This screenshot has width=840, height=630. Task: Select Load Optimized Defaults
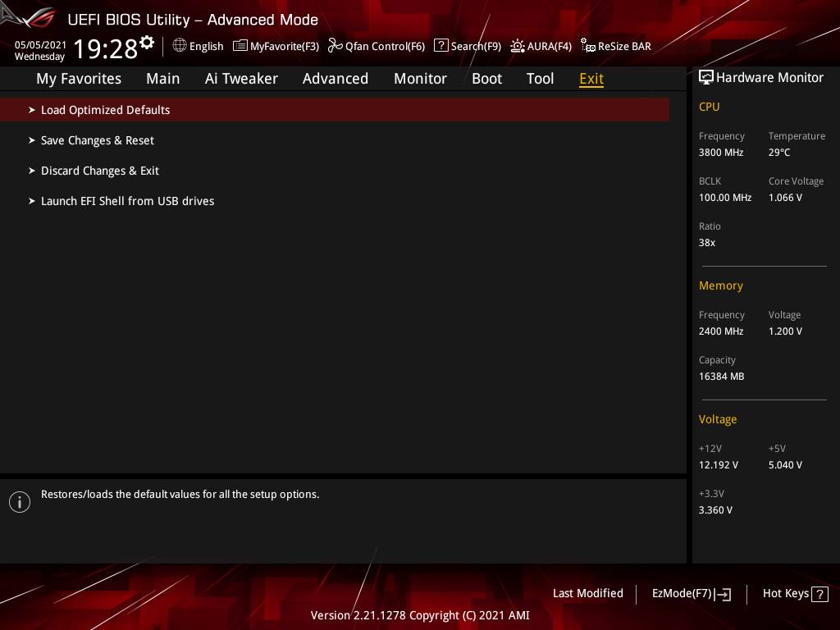(335, 110)
